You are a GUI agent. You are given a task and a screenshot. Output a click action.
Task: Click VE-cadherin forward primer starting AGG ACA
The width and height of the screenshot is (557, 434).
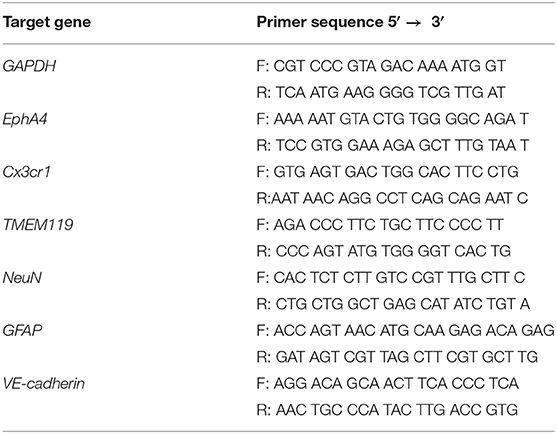[x=388, y=384]
